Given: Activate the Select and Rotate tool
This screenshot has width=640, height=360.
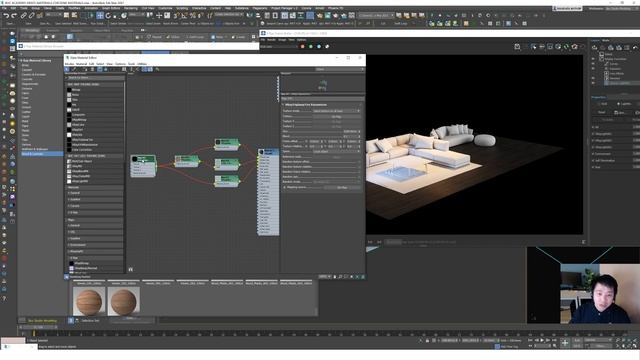Looking at the screenshot, I should coord(108,16).
